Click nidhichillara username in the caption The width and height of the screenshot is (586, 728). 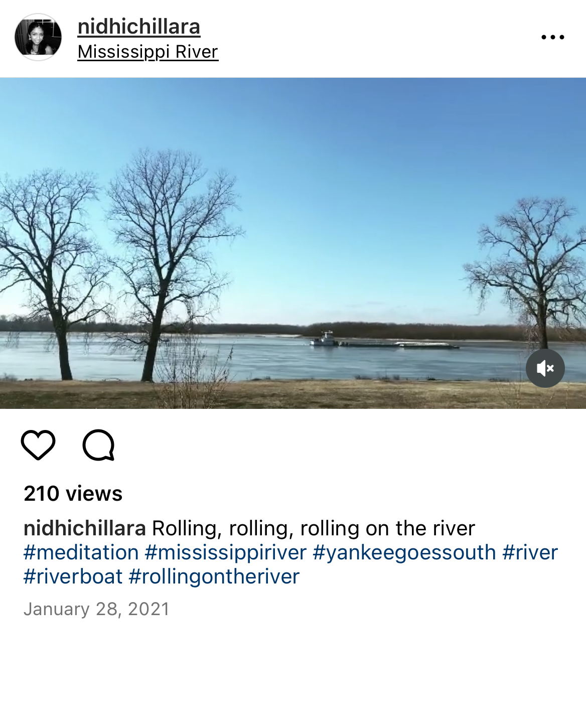click(x=85, y=528)
